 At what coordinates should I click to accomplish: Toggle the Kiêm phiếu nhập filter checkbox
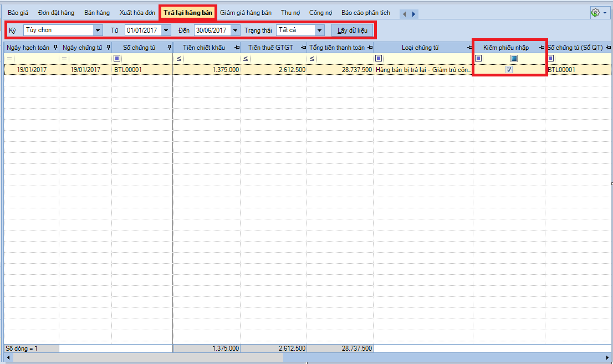click(x=514, y=58)
